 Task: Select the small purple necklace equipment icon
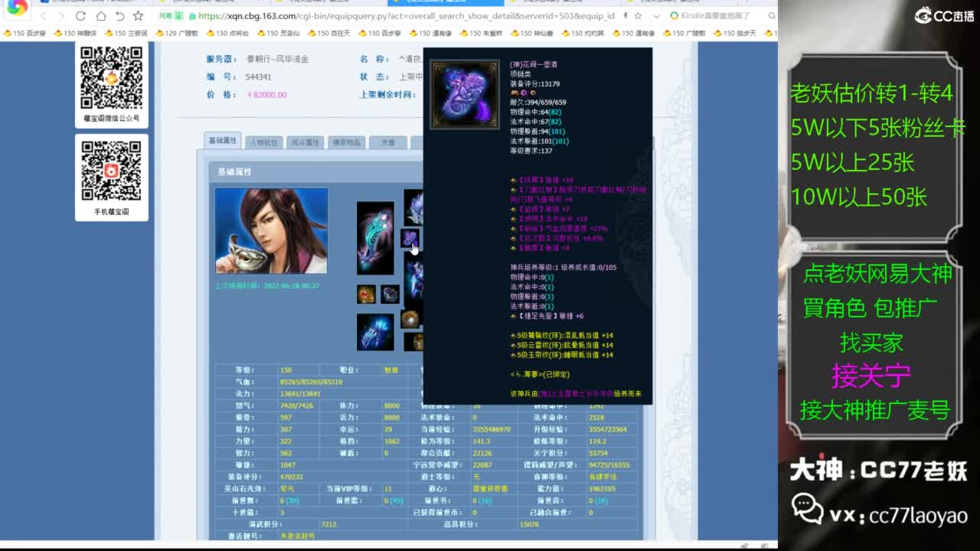(409, 238)
